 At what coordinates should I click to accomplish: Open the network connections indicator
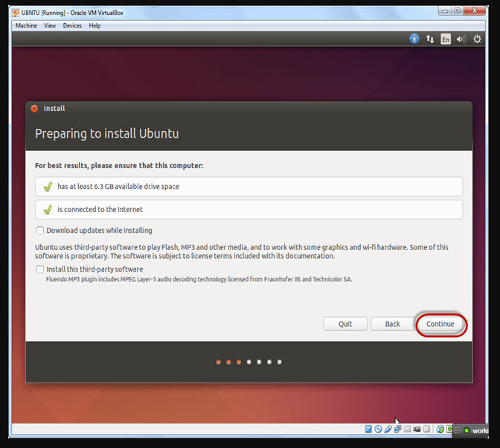point(430,39)
